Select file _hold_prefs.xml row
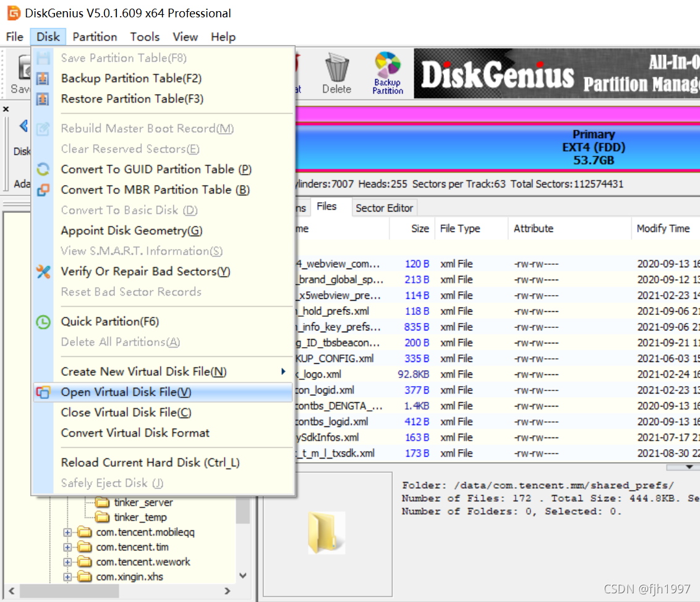This screenshot has width=700, height=602. pyautogui.click(x=498, y=311)
